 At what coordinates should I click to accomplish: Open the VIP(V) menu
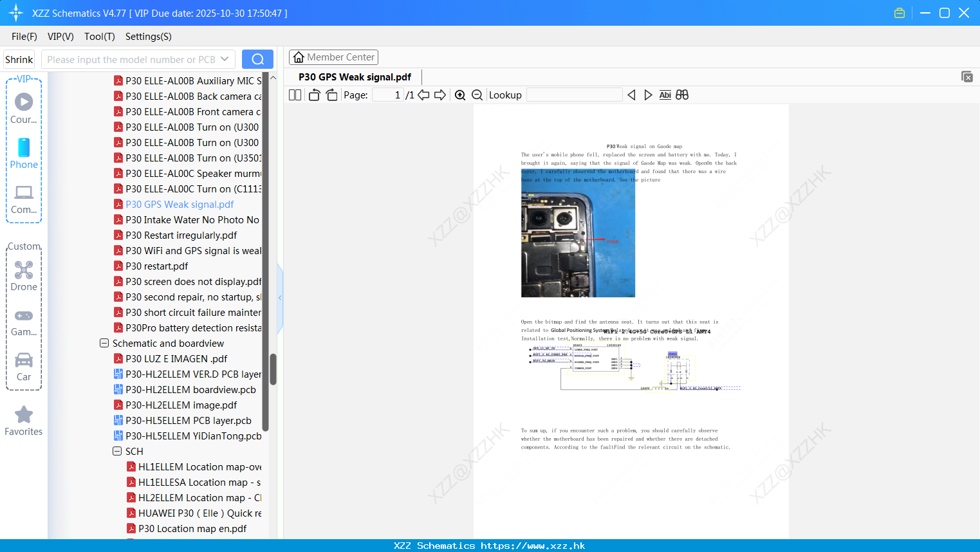pyautogui.click(x=60, y=37)
